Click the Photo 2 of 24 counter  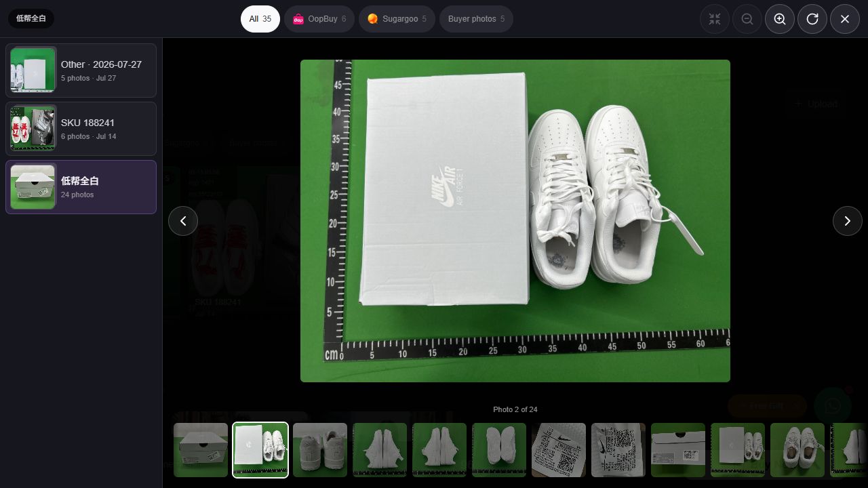tap(515, 409)
